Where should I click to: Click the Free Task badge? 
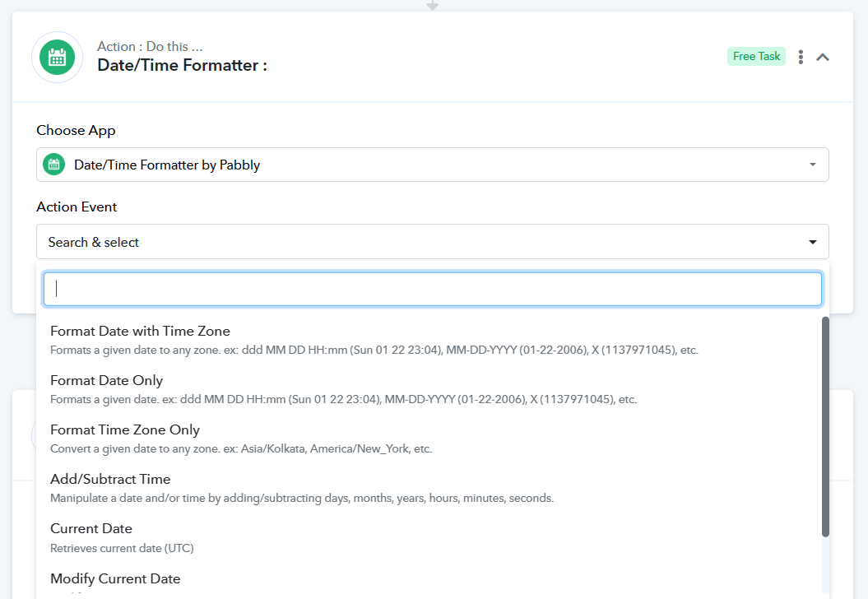tap(756, 56)
